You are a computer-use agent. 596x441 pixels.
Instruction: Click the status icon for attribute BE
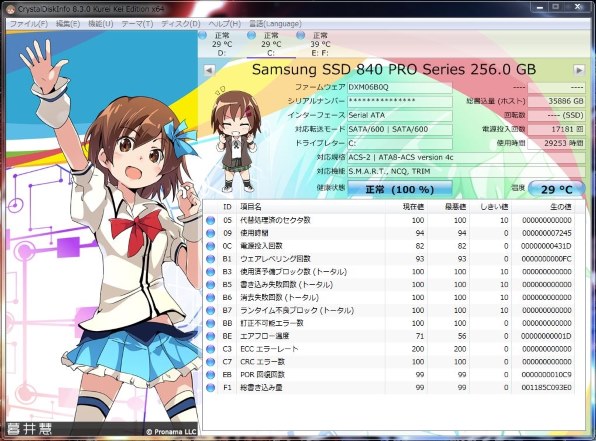210,336
